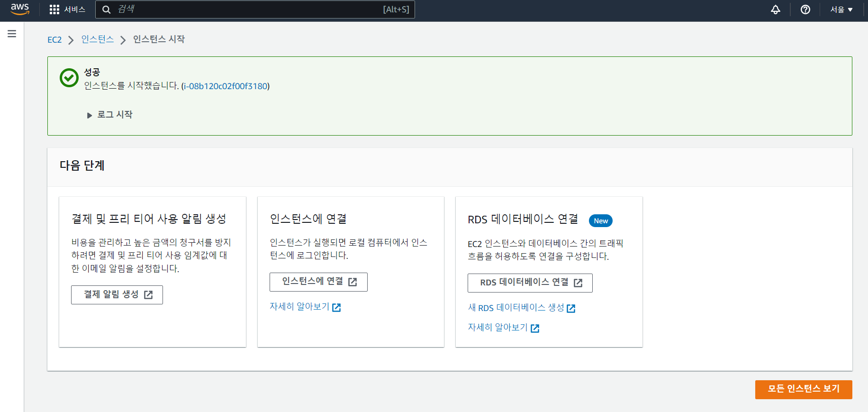Click the New badge on RDS card
The height and width of the screenshot is (412, 868).
(601, 221)
